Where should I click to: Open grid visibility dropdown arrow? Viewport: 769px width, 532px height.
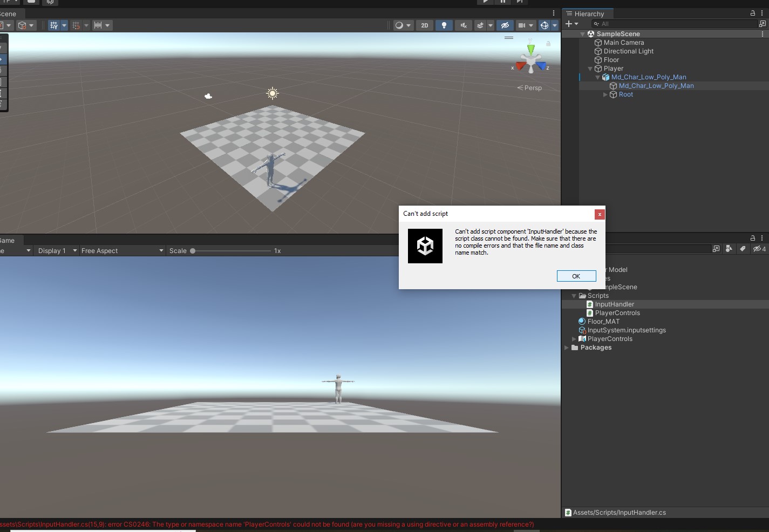pos(64,25)
